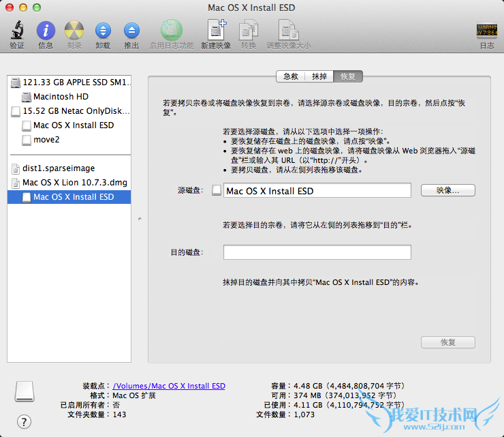Click the Eject (推出) toolbar icon
The width and height of the screenshot is (504, 437).
point(131,31)
